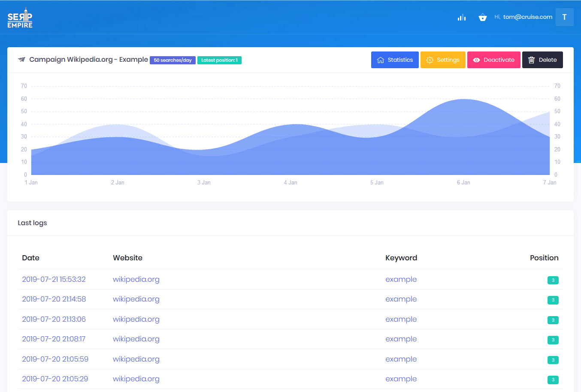581x392 pixels.
Task: Open log dated 2019-07-20 21:08:17
Action: point(54,339)
